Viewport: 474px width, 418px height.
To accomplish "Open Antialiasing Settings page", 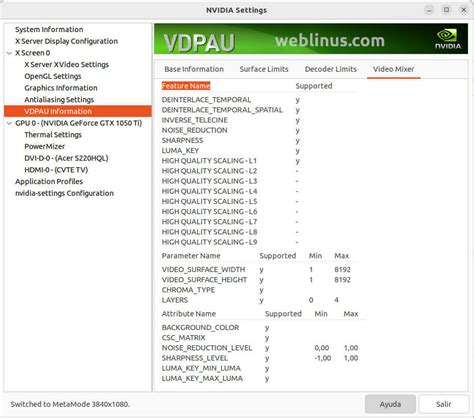I will pos(59,100).
